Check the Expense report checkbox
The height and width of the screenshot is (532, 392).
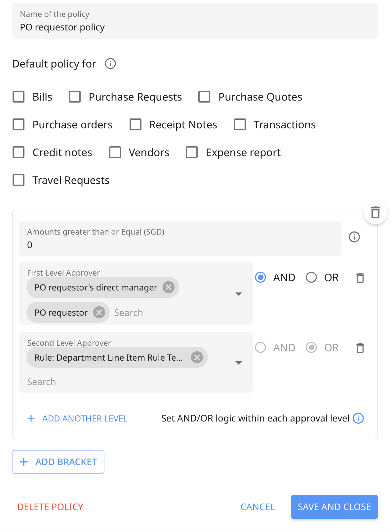[x=192, y=153]
